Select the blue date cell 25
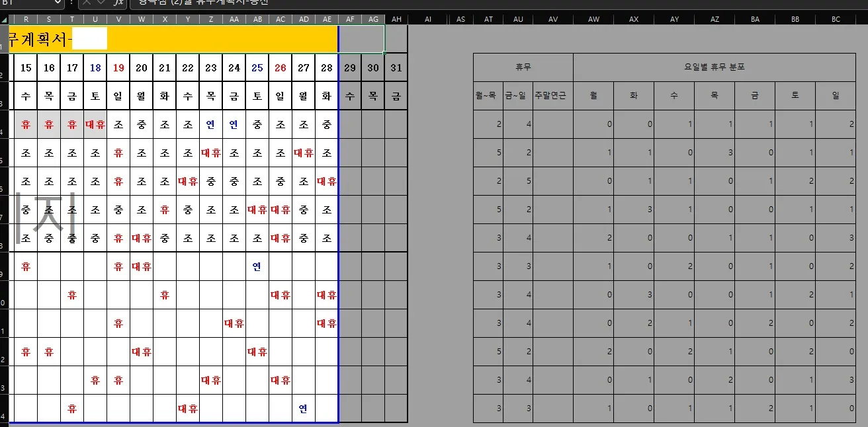 click(257, 67)
